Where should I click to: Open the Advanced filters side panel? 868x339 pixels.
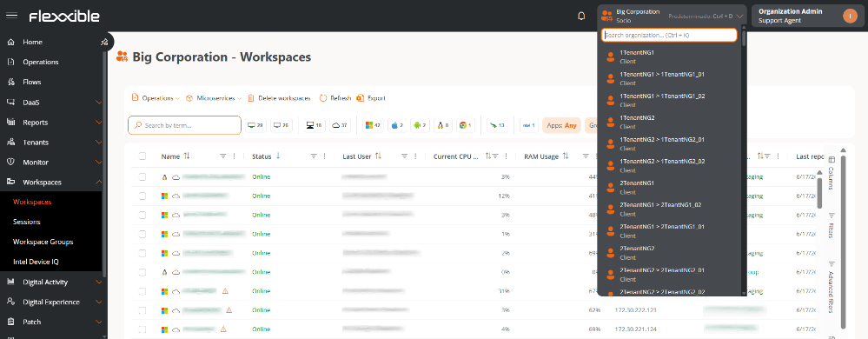point(831,287)
